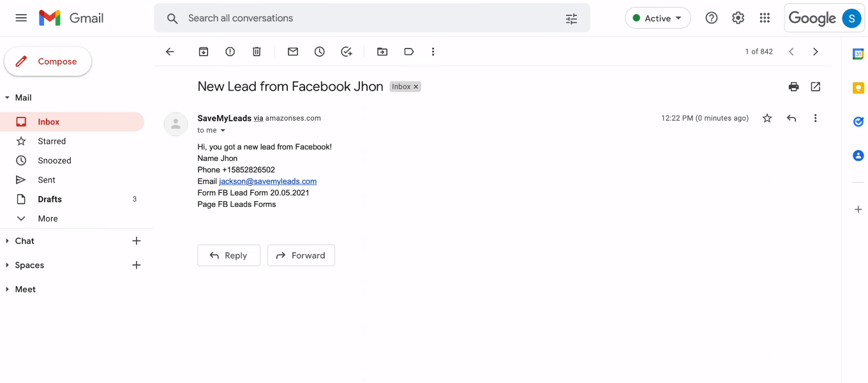Move the email to a folder
868x383 pixels.
point(382,52)
